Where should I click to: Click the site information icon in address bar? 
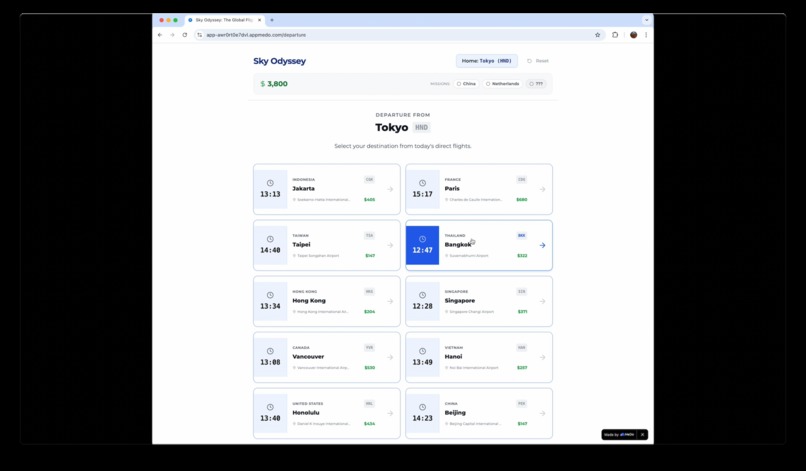pos(199,35)
